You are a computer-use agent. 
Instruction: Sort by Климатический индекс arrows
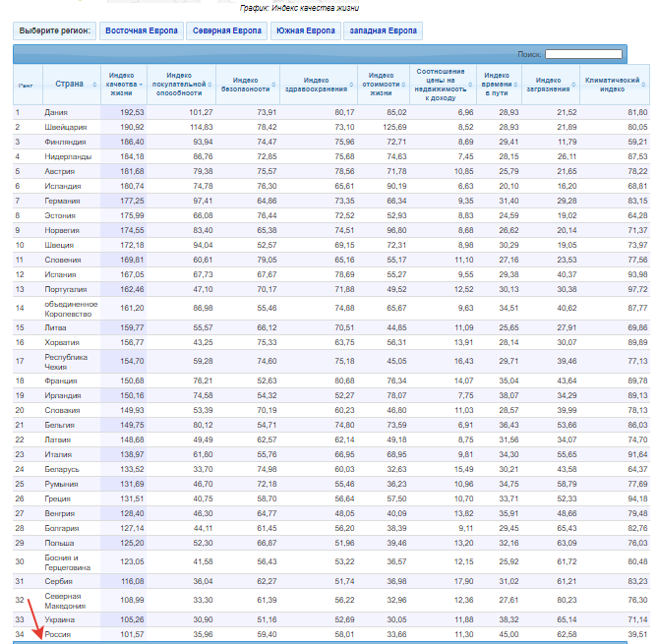pos(642,85)
